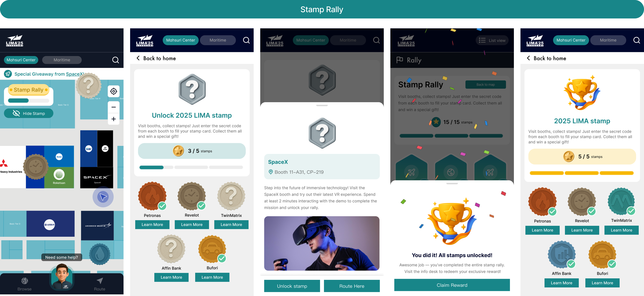Expand the Stamp Rally progress card
644x296 pixels.
(28, 95)
